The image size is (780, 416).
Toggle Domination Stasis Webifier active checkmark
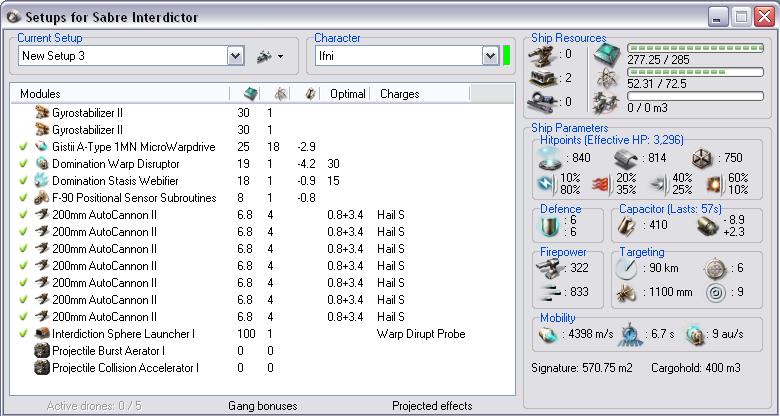pyautogui.click(x=23, y=181)
